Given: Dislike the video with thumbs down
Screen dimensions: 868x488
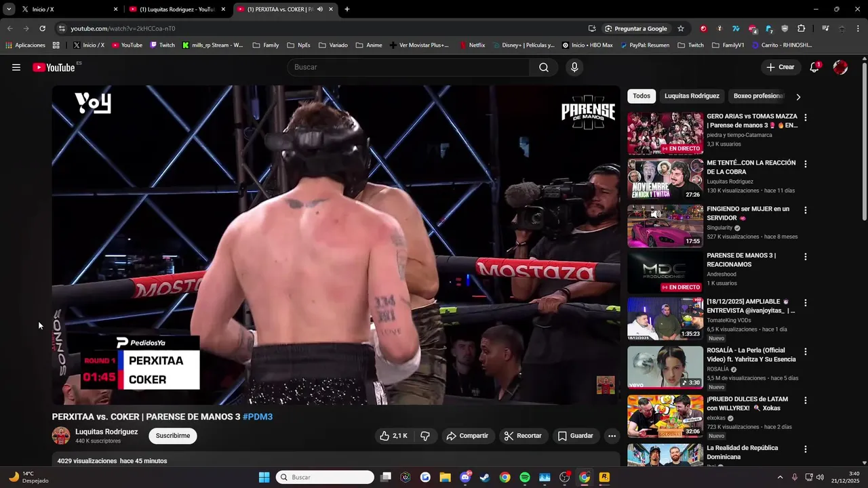Looking at the screenshot, I should pyautogui.click(x=425, y=436).
